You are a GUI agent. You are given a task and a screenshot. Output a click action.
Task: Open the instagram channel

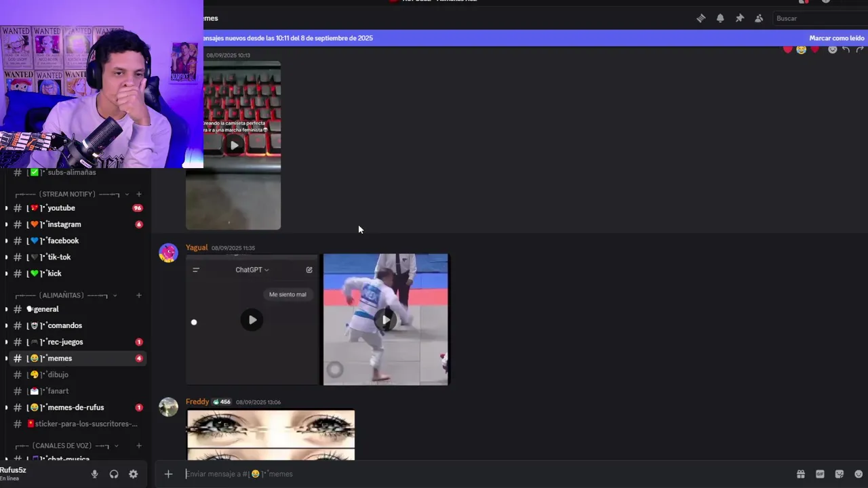(64, 224)
